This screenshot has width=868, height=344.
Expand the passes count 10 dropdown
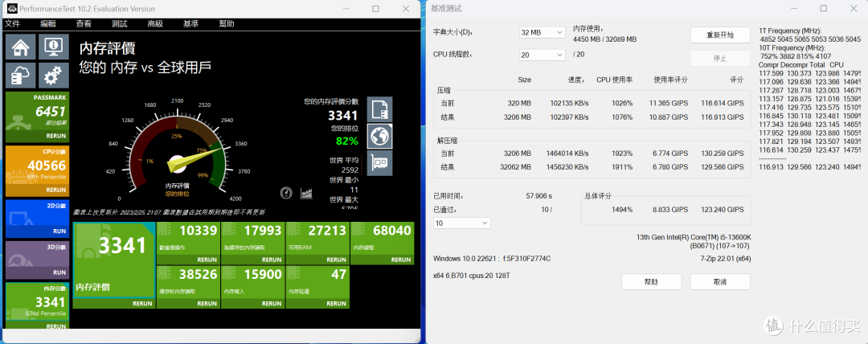(461, 223)
